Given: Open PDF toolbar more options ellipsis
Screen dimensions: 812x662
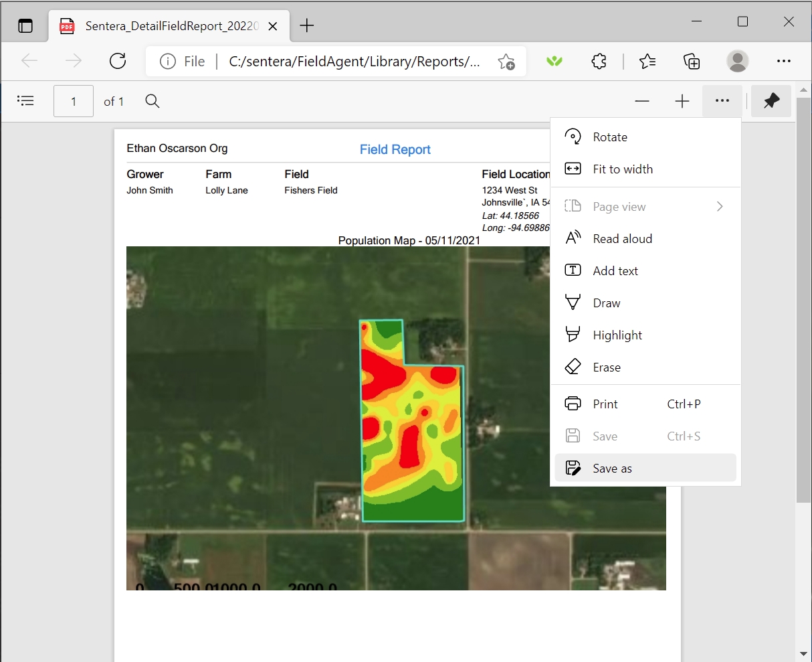Looking at the screenshot, I should [722, 101].
